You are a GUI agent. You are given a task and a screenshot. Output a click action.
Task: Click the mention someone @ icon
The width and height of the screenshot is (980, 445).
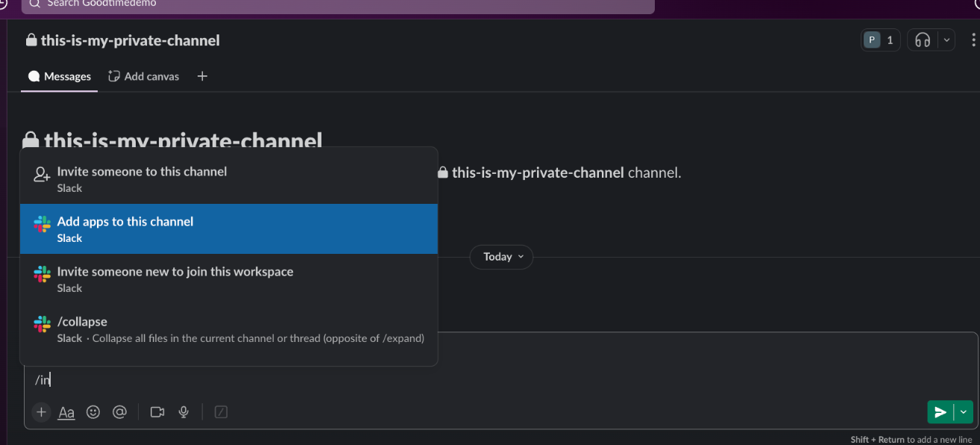(x=119, y=411)
